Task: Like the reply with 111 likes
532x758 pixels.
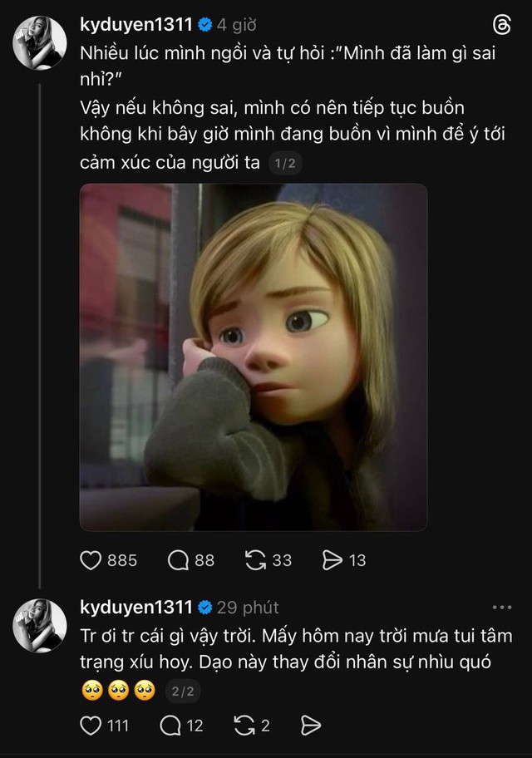Action: click(x=91, y=726)
